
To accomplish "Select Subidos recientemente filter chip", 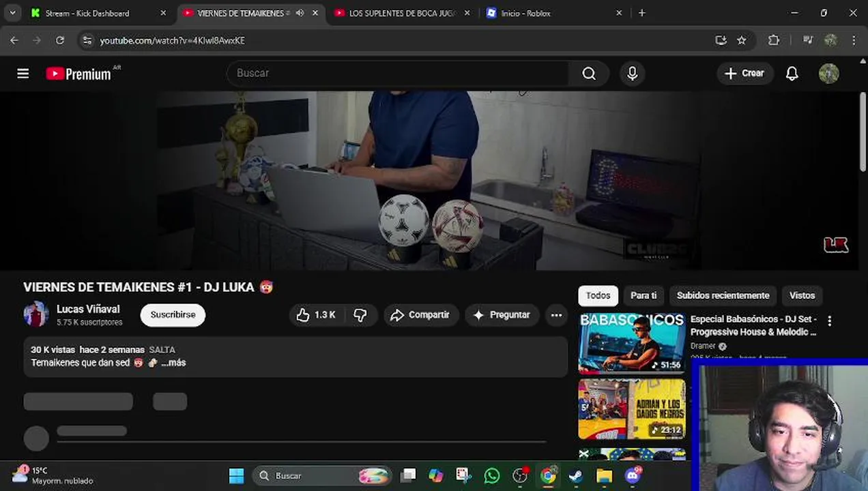I will [x=723, y=295].
